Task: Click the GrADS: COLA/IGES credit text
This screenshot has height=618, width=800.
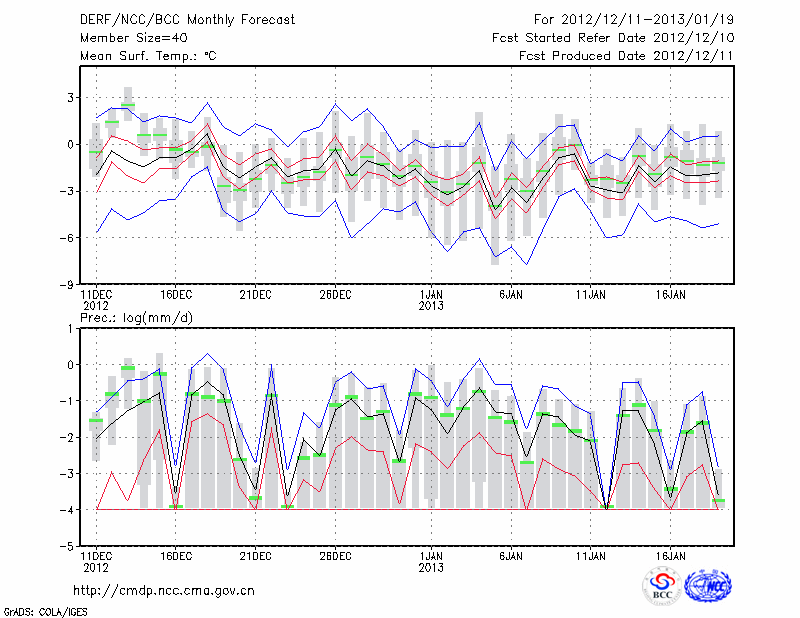Action: tap(42, 610)
